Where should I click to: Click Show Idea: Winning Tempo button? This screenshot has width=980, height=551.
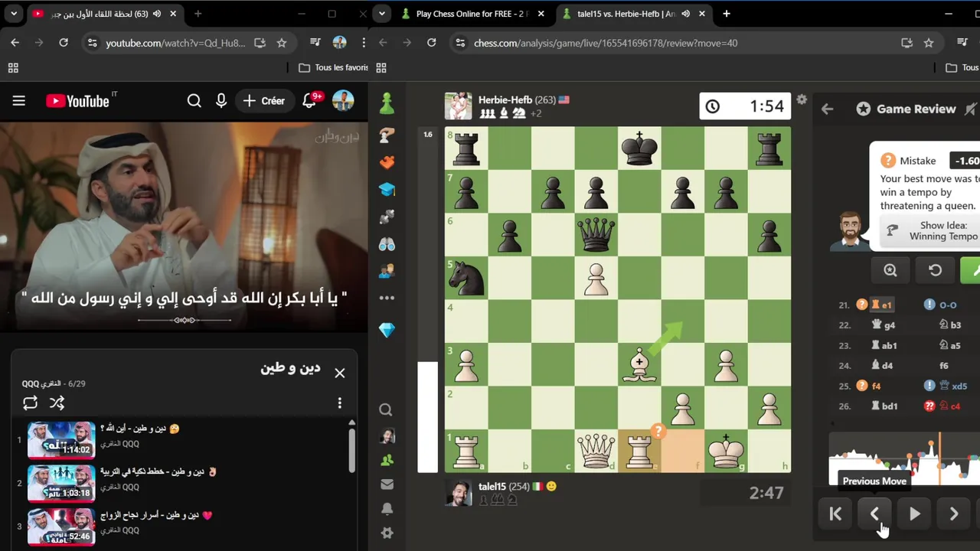coord(929,230)
